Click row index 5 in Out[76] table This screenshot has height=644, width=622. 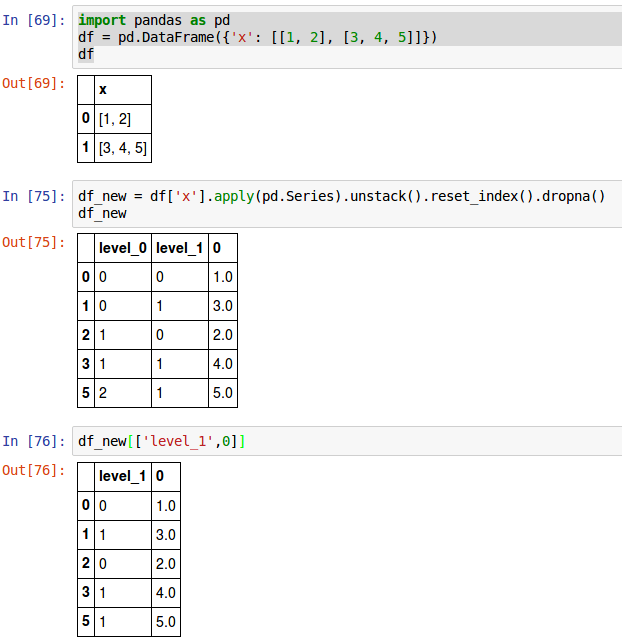86,622
